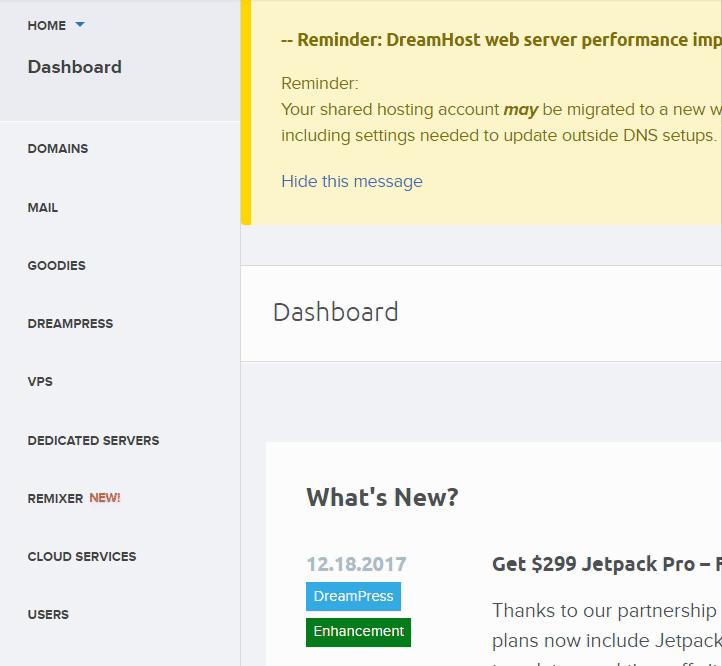Click the What's New? heading
Screen dimensions: 722x666
pos(382,497)
